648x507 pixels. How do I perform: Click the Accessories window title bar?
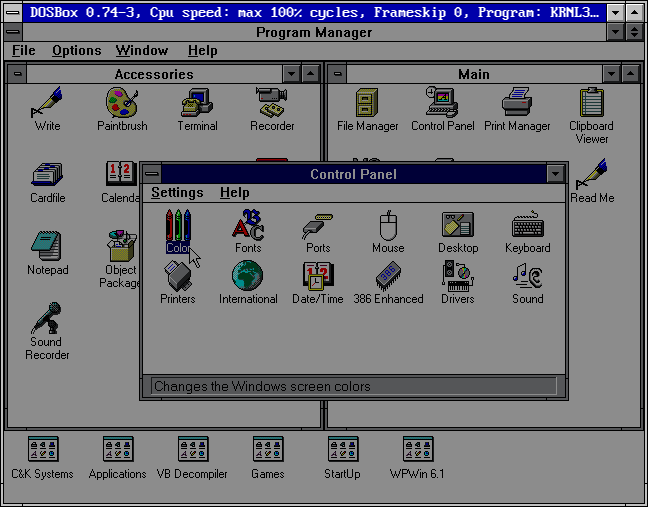tap(154, 74)
